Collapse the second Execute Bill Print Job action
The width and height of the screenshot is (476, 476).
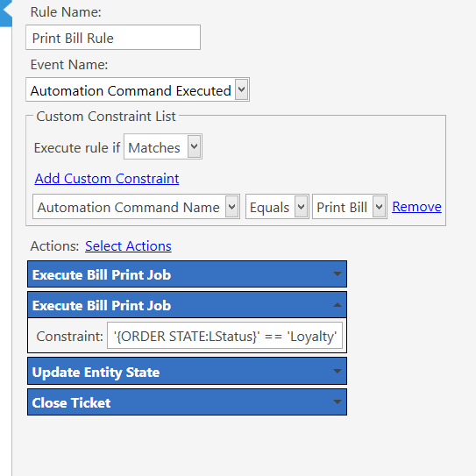187,305
